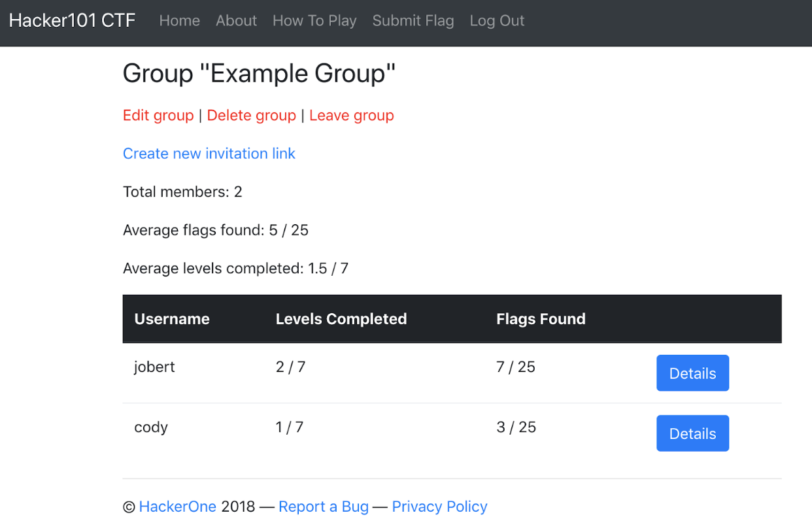Select the Delete group link
Viewport: 812px width, 532px height.
click(251, 116)
